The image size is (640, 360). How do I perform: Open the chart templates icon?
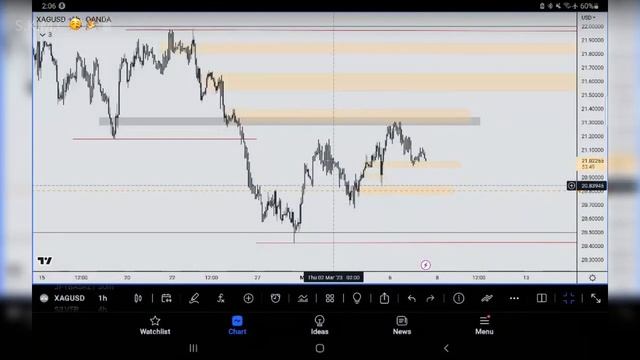(x=303, y=298)
